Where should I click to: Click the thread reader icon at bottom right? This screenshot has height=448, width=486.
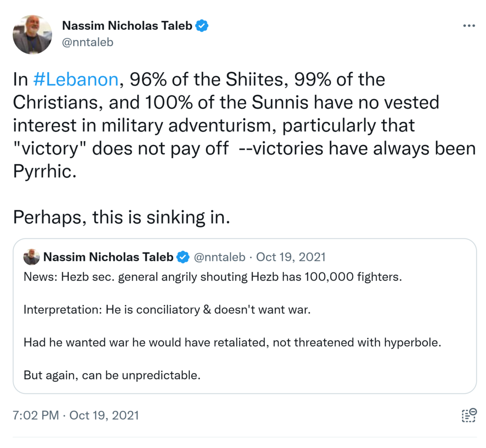click(x=469, y=415)
